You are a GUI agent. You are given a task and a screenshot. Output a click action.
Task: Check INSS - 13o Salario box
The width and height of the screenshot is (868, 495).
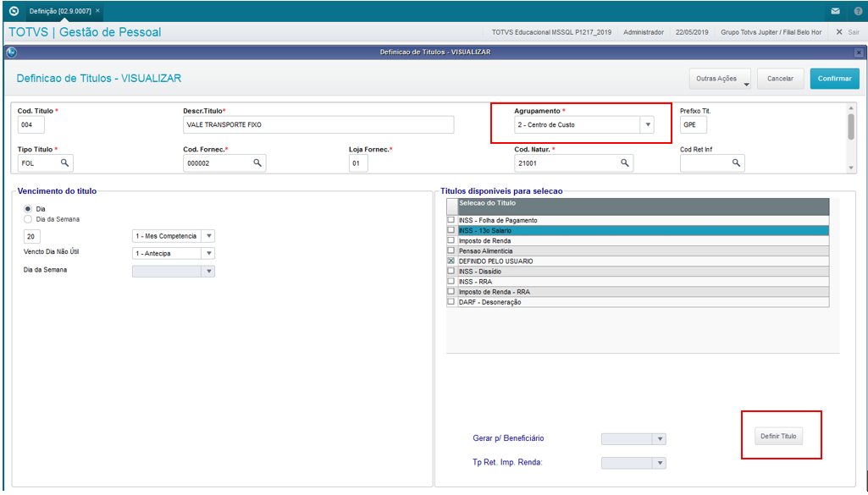point(451,230)
